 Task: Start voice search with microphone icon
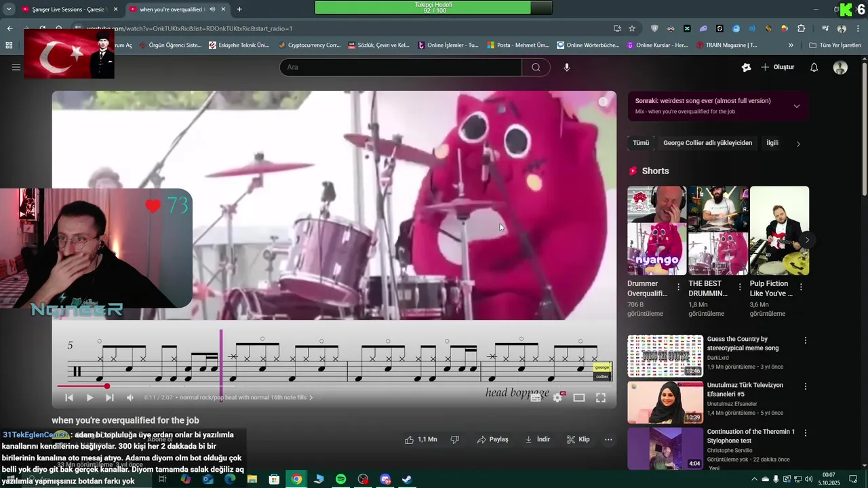567,67
